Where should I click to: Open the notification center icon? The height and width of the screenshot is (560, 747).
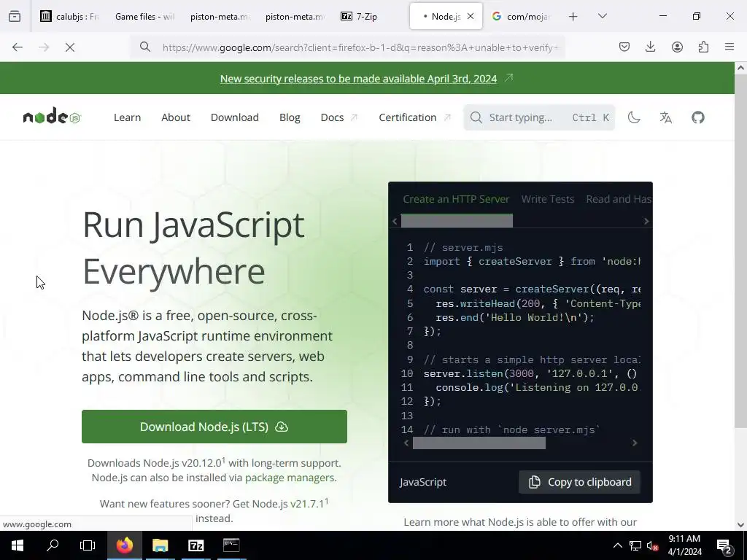pos(724,545)
